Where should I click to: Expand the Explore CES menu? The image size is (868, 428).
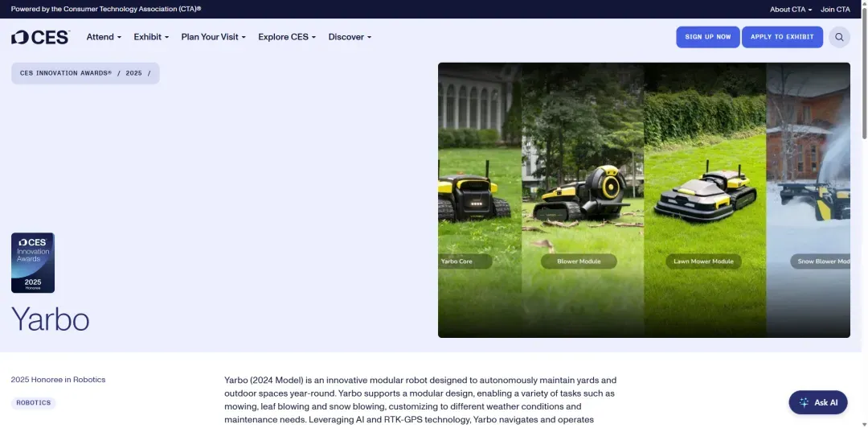[287, 37]
